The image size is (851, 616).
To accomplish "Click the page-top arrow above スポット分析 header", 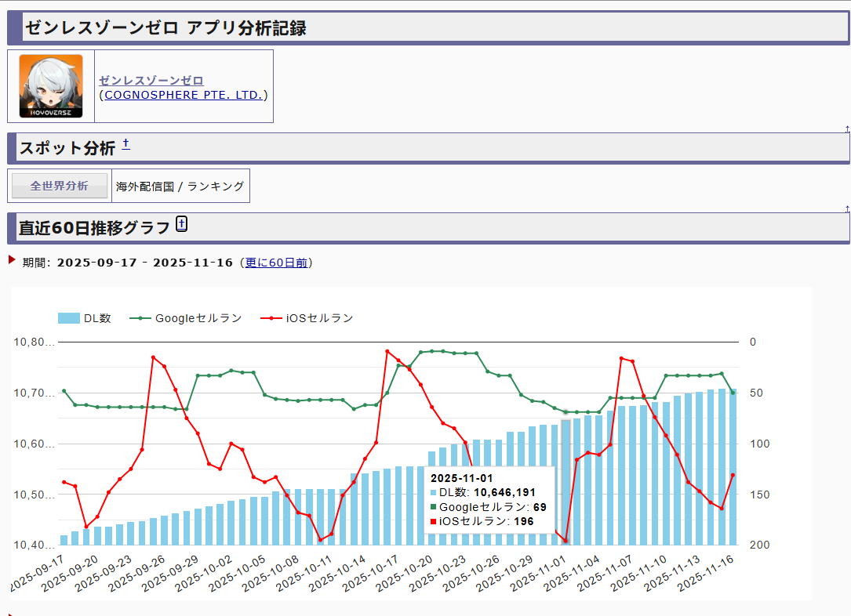I will [846, 129].
